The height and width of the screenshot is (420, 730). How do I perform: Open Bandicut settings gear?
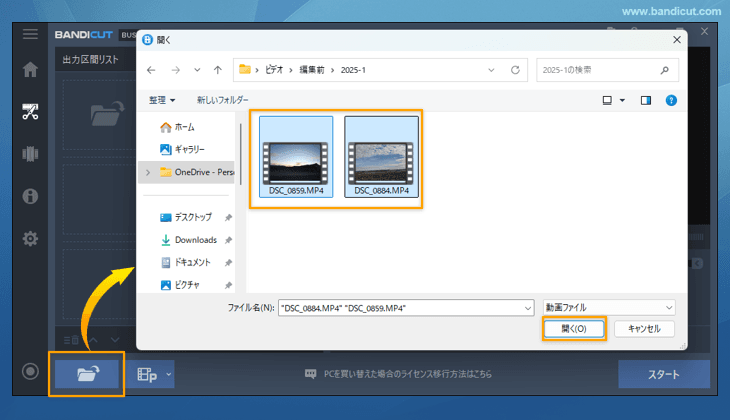[x=30, y=238]
